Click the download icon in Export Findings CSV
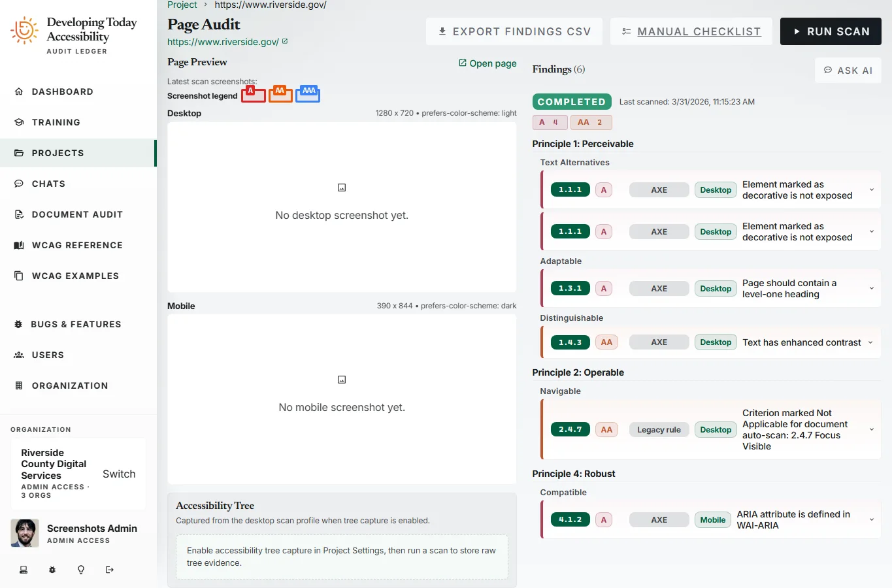This screenshot has width=892, height=588. [442, 31]
